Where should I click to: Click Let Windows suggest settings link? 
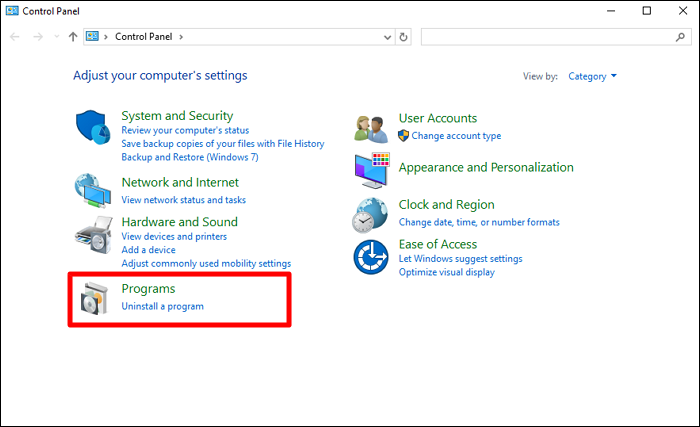[x=460, y=259]
